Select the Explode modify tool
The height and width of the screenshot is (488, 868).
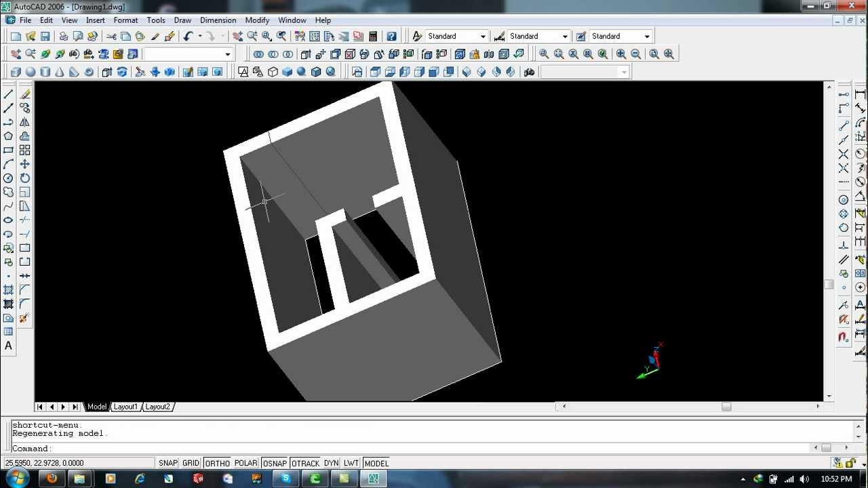(25, 318)
